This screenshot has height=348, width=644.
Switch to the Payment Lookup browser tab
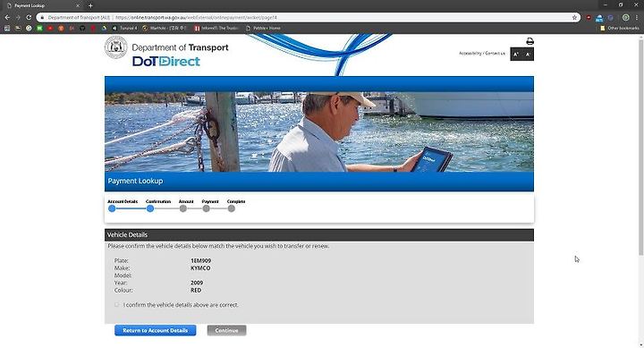coord(43,5)
